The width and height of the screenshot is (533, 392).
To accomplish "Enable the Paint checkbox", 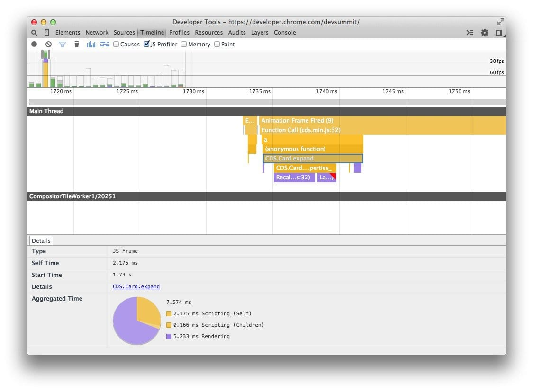I will point(217,44).
